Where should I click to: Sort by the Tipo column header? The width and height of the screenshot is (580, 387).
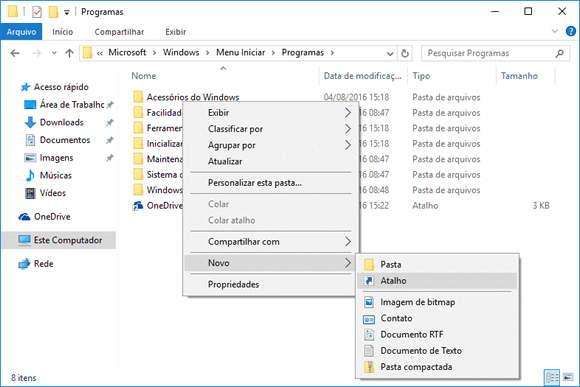point(421,76)
